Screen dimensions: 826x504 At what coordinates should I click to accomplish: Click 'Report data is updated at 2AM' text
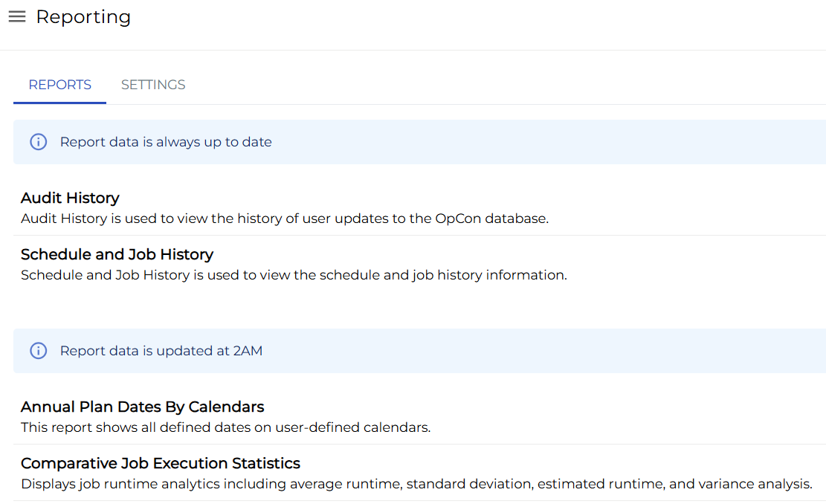(x=161, y=351)
